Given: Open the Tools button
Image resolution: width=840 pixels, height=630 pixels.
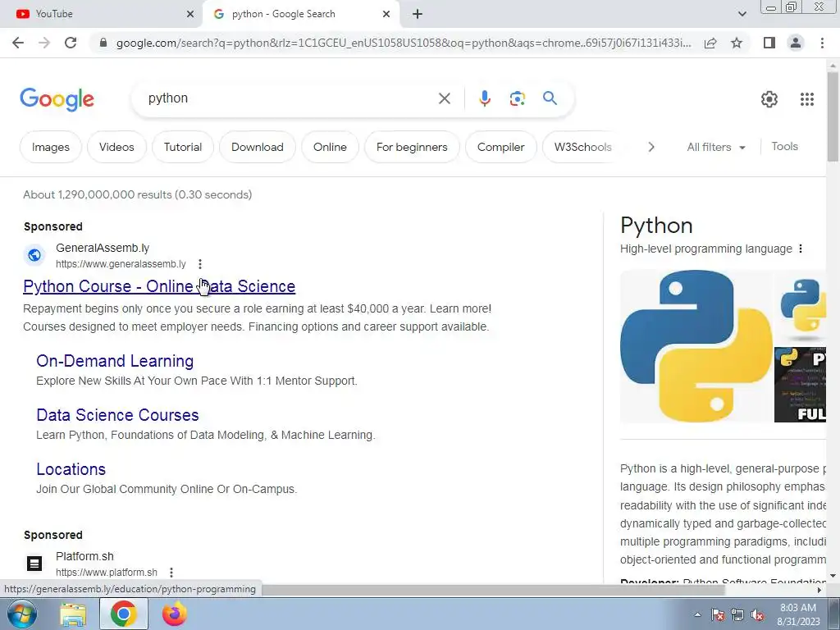Looking at the screenshot, I should pyautogui.click(x=784, y=146).
